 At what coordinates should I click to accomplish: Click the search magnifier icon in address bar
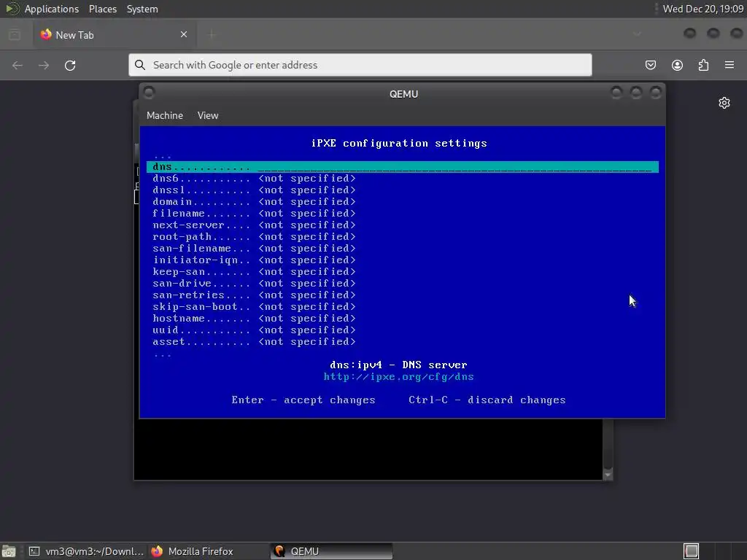click(140, 65)
